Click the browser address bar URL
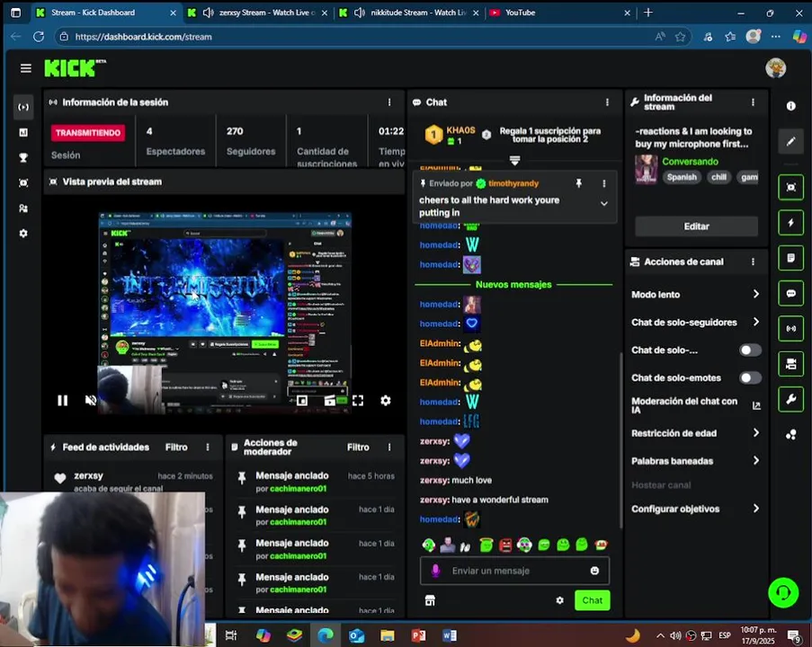Image resolution: width=812 pixels, height=647 pixels. point(144,37)
